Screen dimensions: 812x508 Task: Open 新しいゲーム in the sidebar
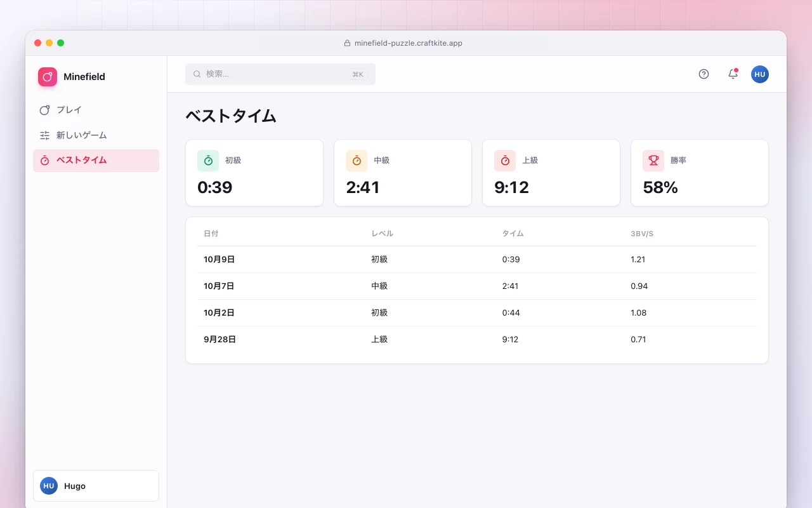[96, 135]
